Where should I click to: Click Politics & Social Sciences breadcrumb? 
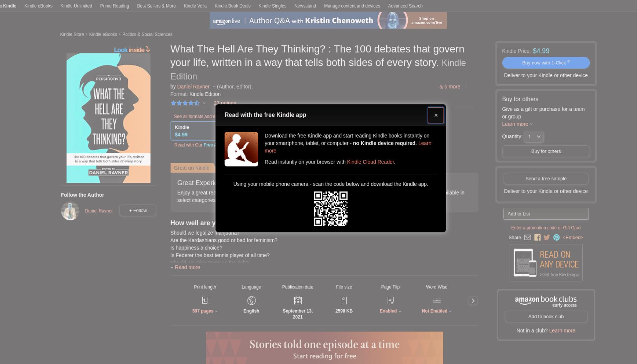(x=147, y=35)
